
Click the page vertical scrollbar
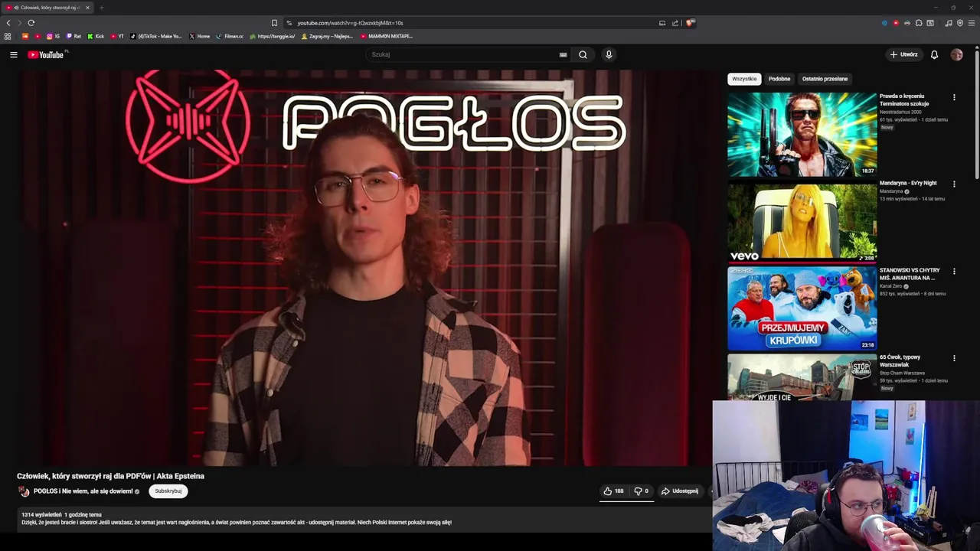[977, 115]
